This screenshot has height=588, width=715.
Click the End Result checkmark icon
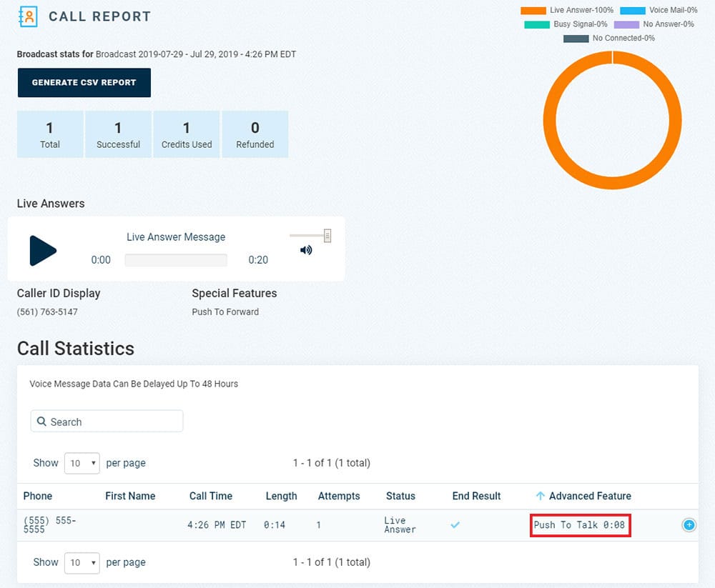pyautogui.click(x=455, y=524)
